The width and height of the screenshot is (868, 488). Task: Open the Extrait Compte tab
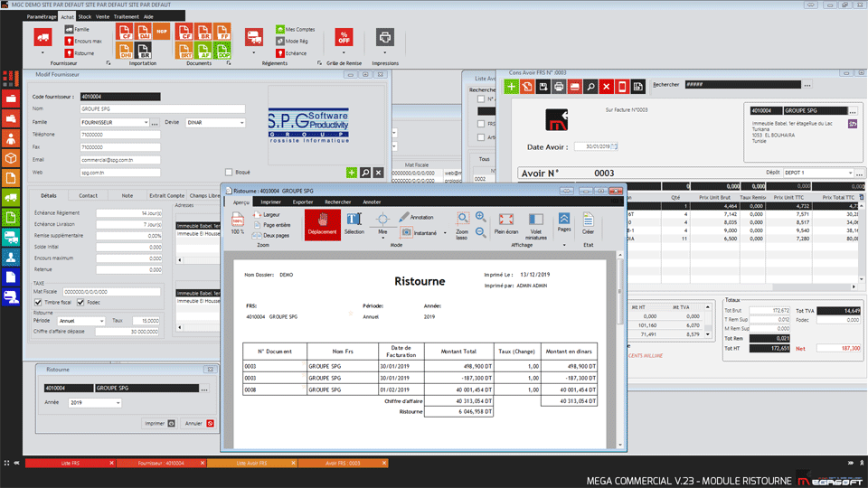[166, 195]
